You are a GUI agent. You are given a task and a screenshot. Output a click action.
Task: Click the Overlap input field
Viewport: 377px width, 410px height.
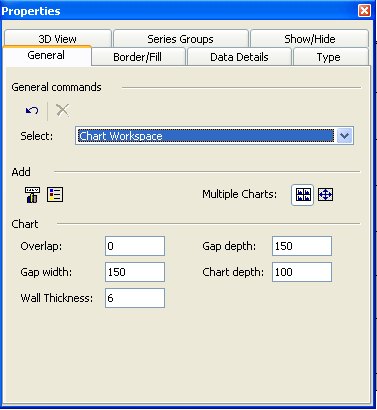135,246
